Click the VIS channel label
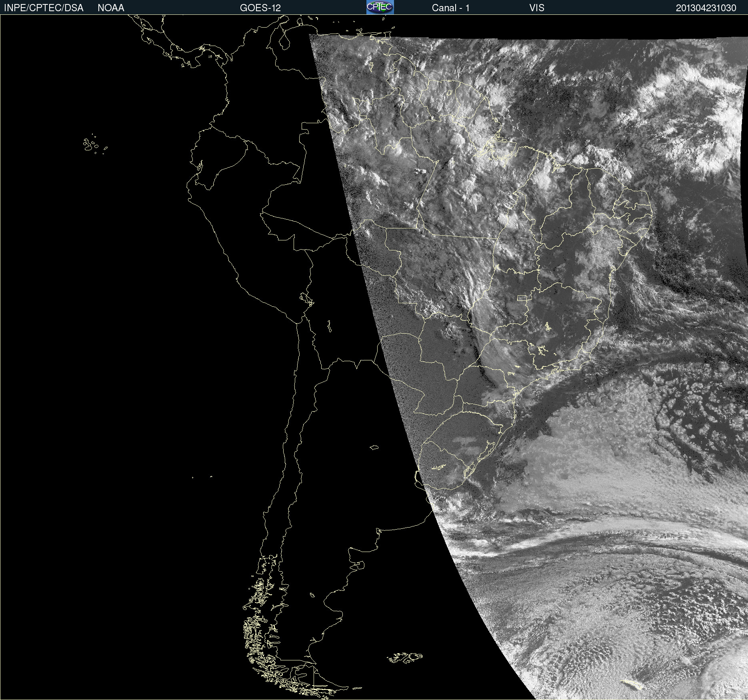The image size is (748, 700). (x=537, y=8)
